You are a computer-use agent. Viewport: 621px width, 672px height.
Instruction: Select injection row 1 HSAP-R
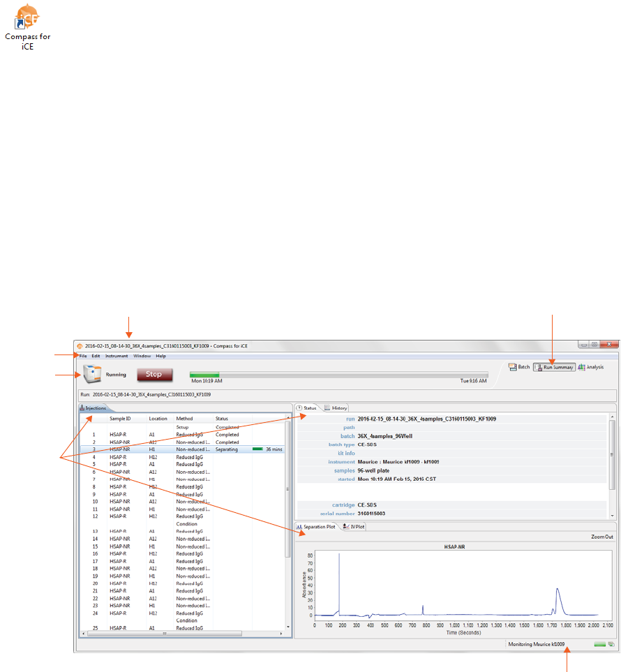[182, 435]
